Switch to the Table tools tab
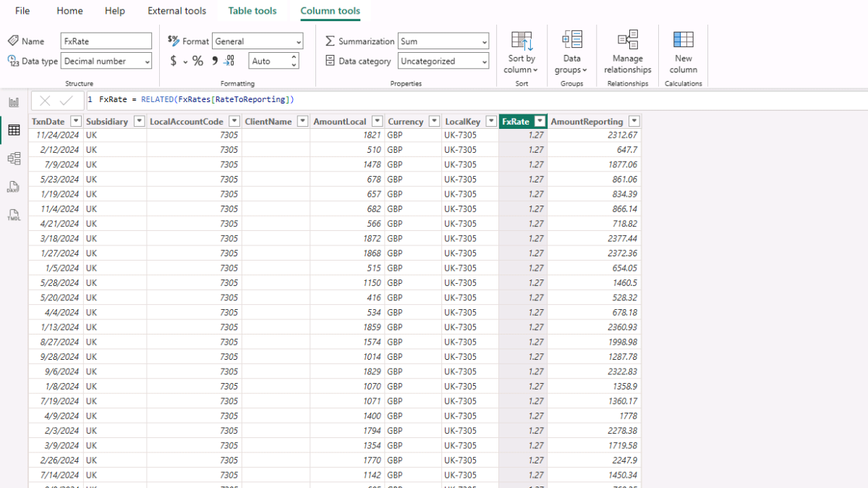Screen dimensions: 868x488 (252, 11)
